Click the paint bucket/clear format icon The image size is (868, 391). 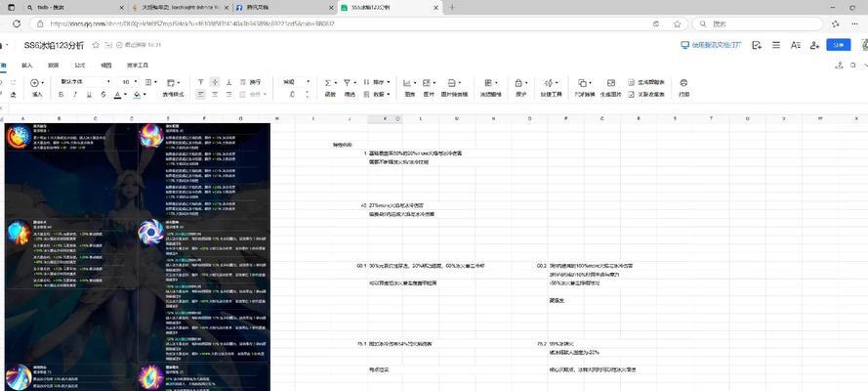pyautogui.click(x=13, y=95)
